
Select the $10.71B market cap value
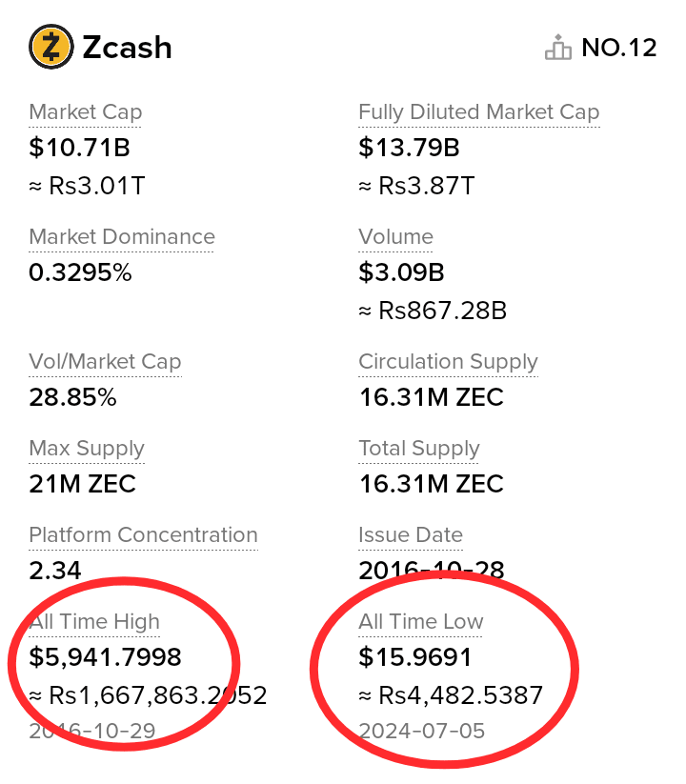click(x=79, y=148)
